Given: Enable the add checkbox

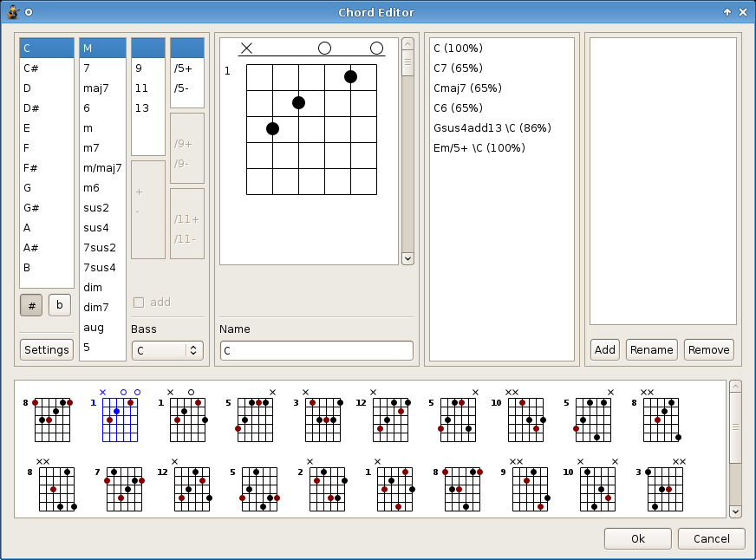Looking at the screenshot, I should [x=139, y=303].
